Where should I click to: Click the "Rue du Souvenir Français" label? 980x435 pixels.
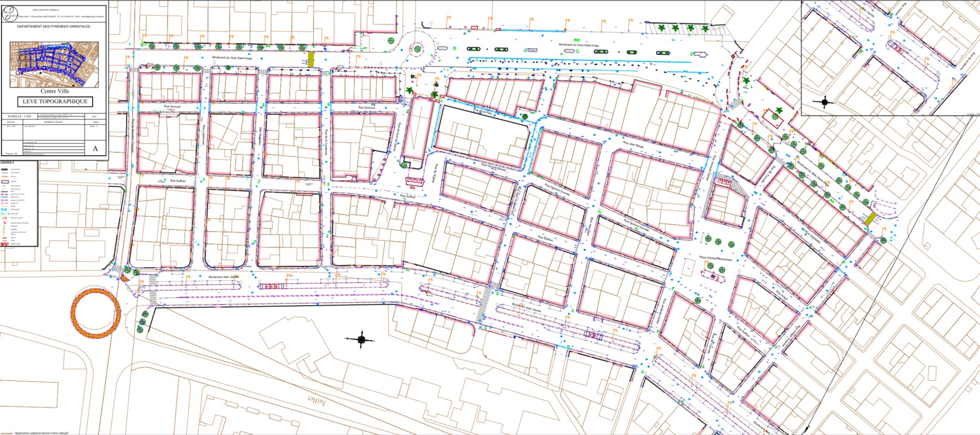coord(133,135)
